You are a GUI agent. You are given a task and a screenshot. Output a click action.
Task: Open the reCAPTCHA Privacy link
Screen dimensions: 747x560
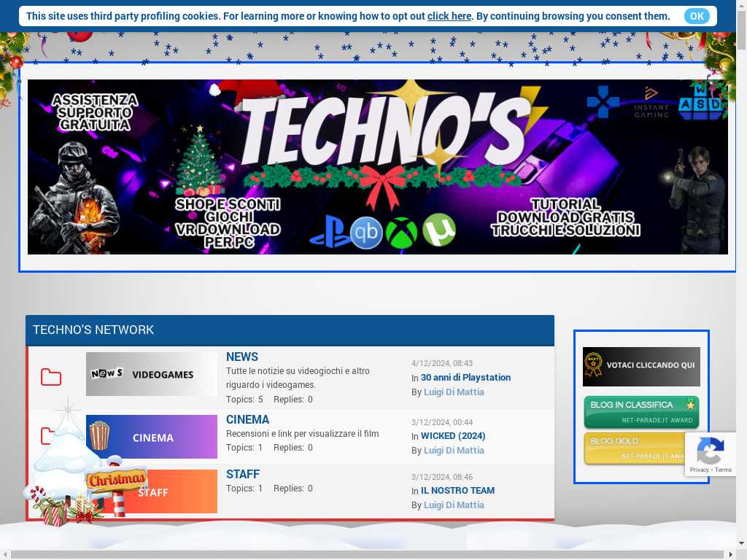point(699,470)
